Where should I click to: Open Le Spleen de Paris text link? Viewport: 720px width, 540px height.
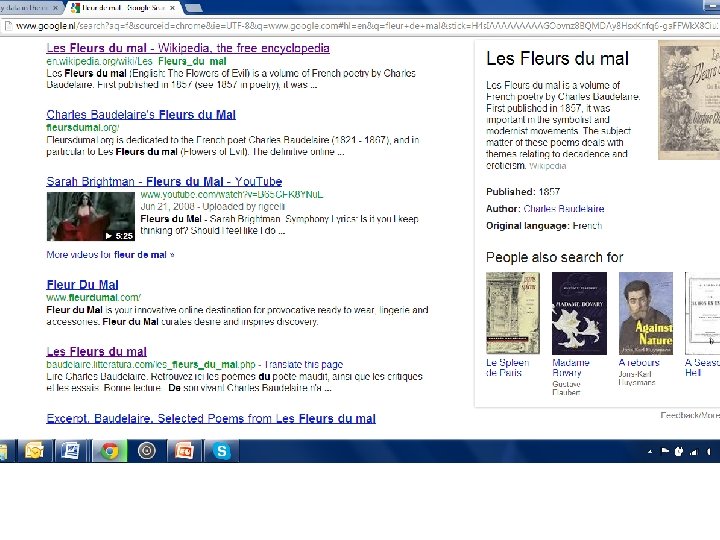[507, 367]
